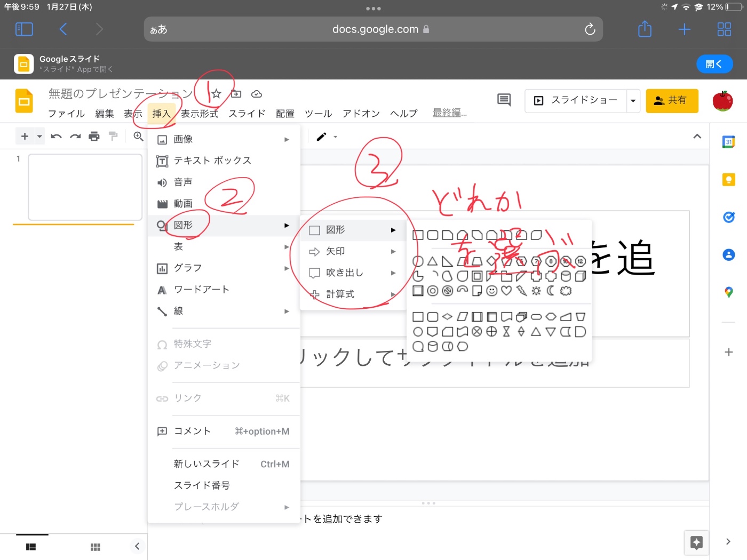Insert a コメント from the menu
This screenshot has width=747, height=560.
[224, 431]
